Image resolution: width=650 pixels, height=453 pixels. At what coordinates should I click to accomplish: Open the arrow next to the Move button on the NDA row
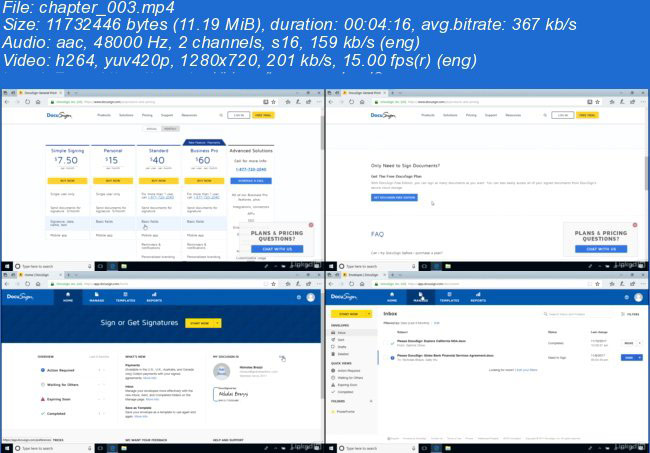tap(640, 343)
